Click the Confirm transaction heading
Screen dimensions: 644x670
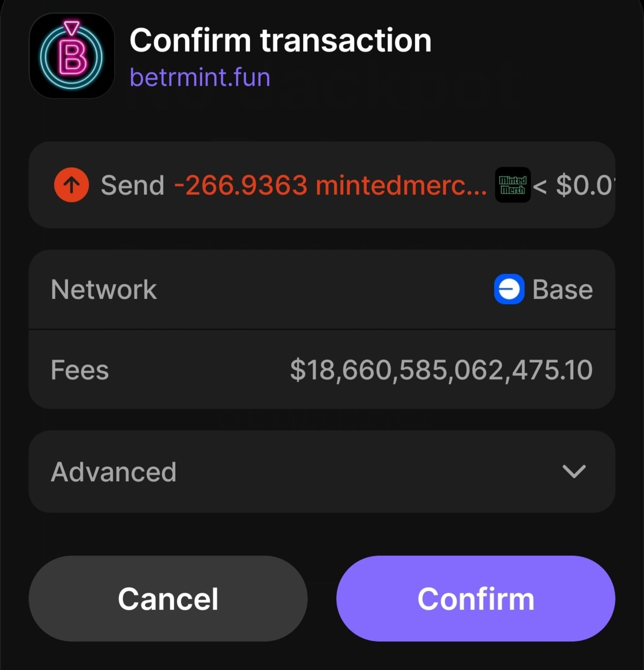tap(280, 40)
